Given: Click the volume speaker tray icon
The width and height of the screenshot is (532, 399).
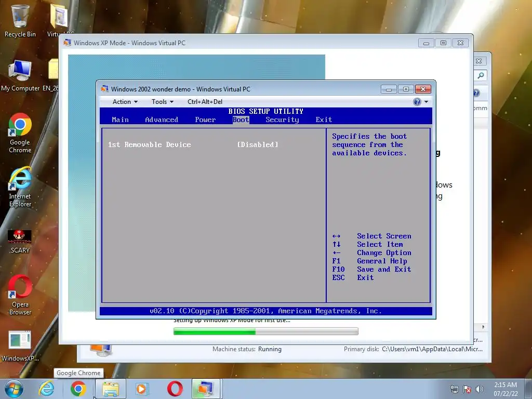Looking at the screenshot, I should tap(479, 389).
